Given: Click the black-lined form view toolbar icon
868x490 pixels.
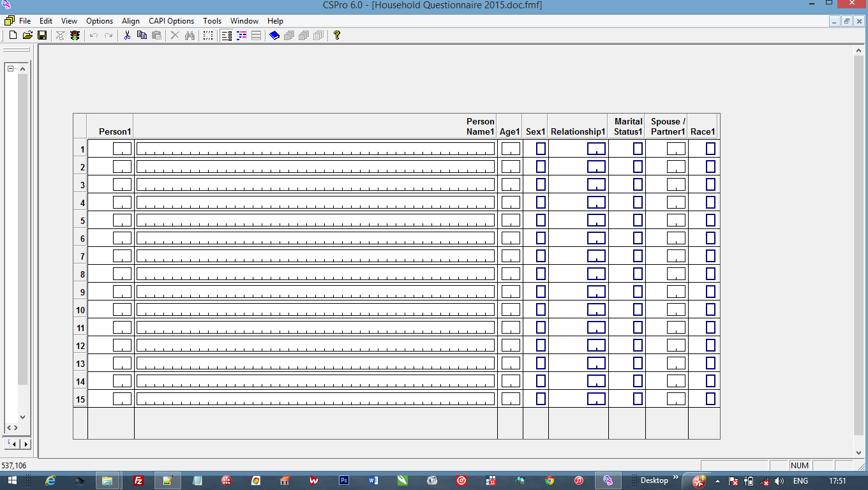Looking at the screenshot, I should tap(227, 35).
